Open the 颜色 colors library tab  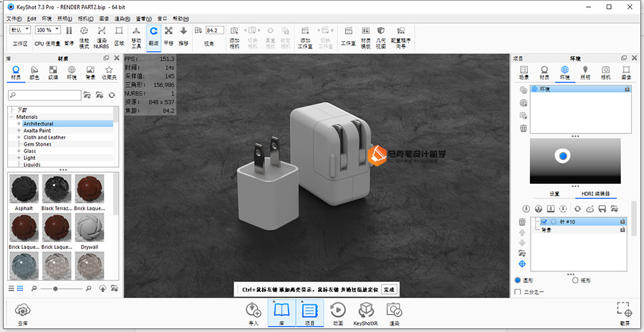pos(35,73)
